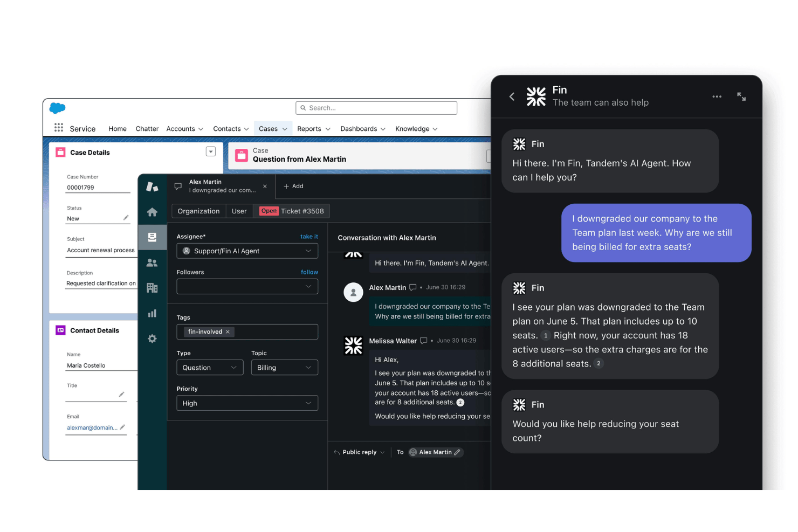Open the Knowledge tab
798x532 pixels.
pos(412,129)
